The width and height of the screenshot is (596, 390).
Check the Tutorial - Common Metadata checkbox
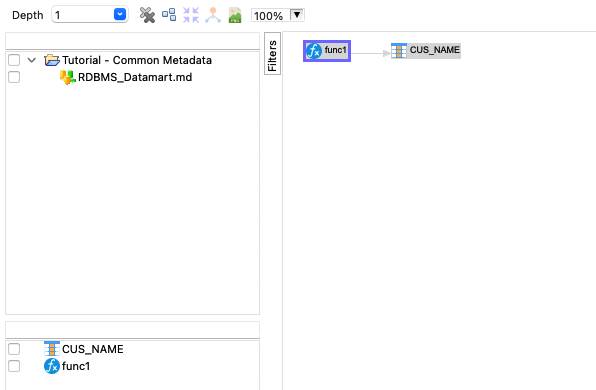click(14, 60)
